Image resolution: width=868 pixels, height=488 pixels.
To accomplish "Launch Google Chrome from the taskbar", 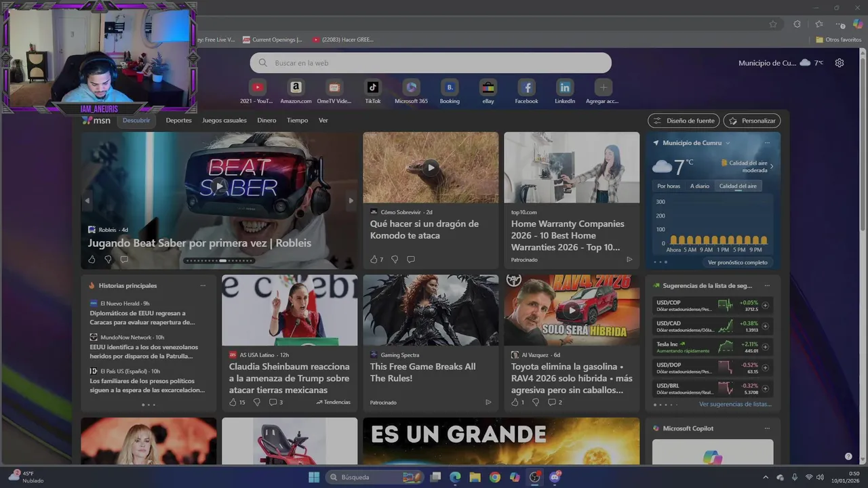I will [x=495, y=477].
